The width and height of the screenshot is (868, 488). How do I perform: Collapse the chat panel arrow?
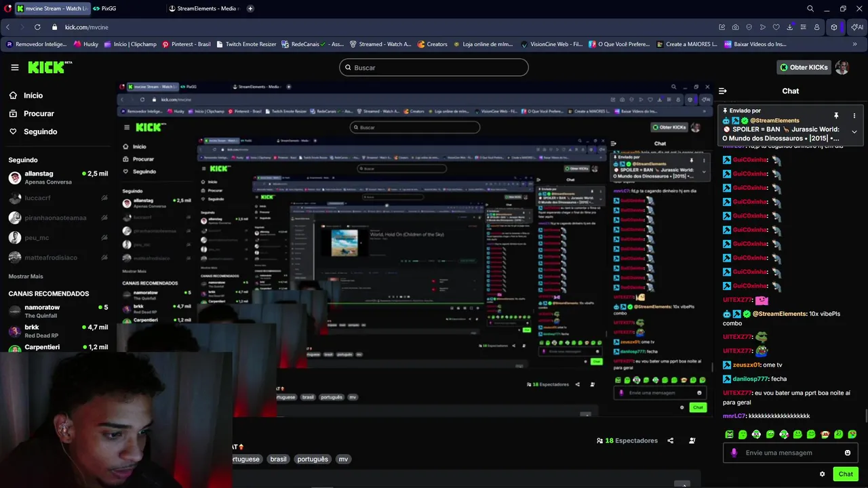coord(723,91)
